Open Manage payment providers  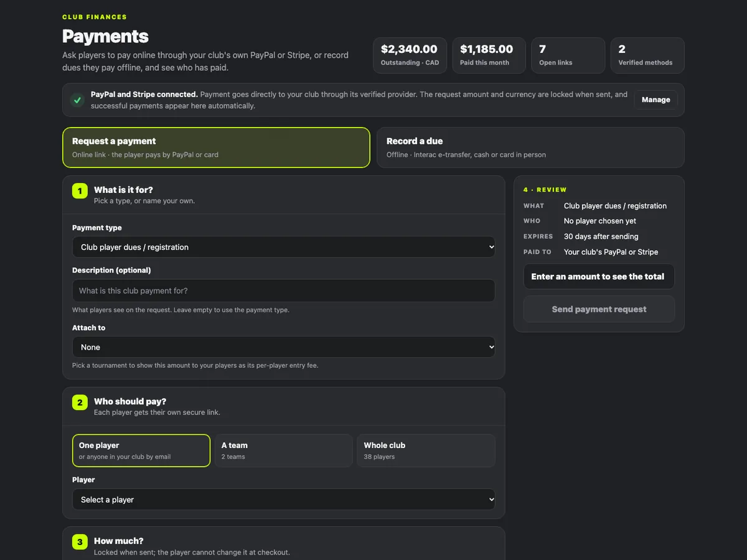point(656,100)
